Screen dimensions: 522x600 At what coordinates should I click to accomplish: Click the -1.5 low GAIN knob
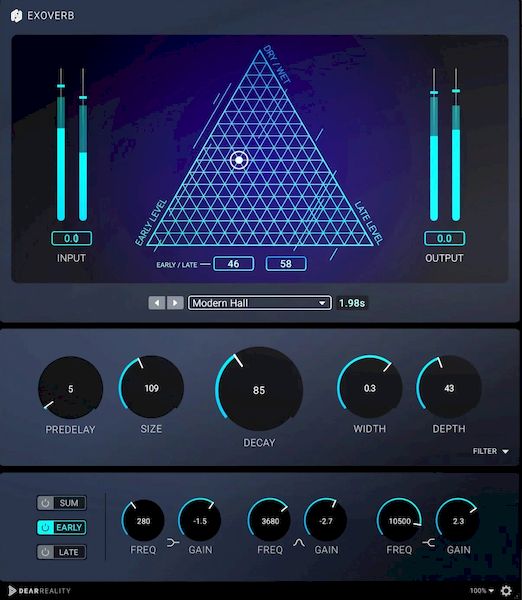pyautogui.click(x=200, y=521)
